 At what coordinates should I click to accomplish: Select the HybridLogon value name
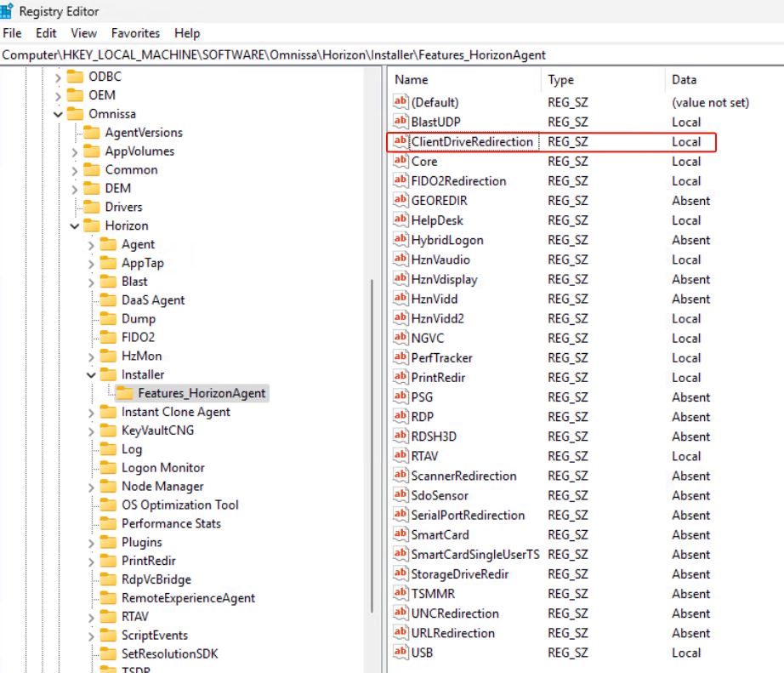(447, 240)
